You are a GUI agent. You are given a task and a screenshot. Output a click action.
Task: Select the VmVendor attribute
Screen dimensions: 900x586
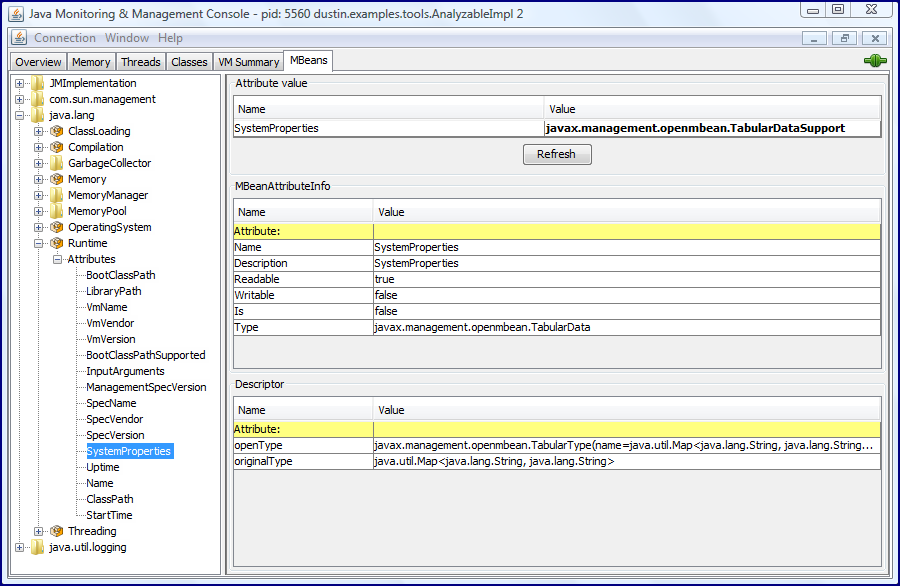pos(110,323)
